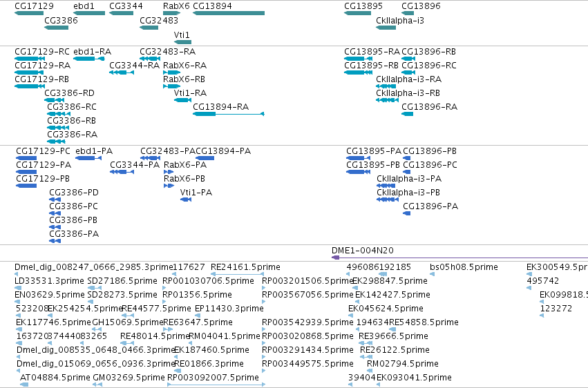Select the RabX6-PA protein label

pos(185,165)
